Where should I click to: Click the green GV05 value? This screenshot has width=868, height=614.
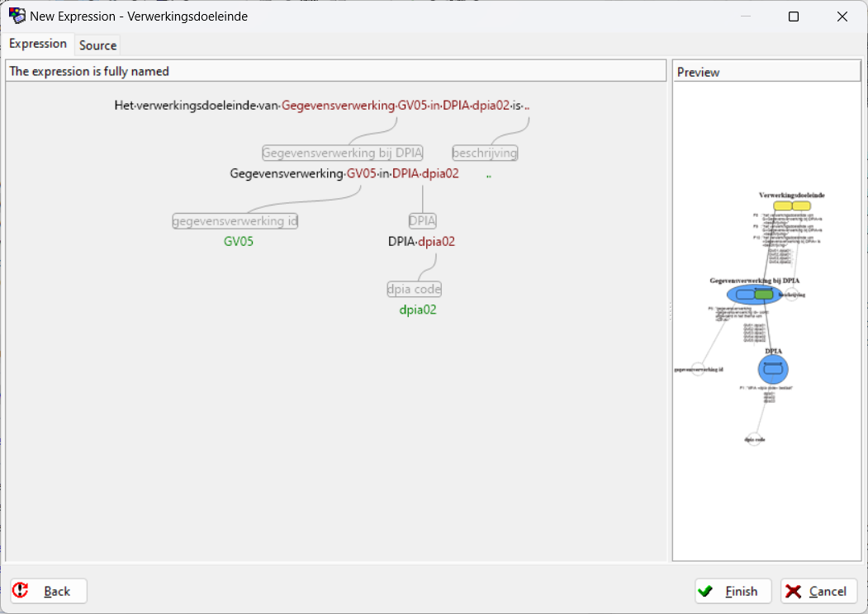[x=239, y=242]
